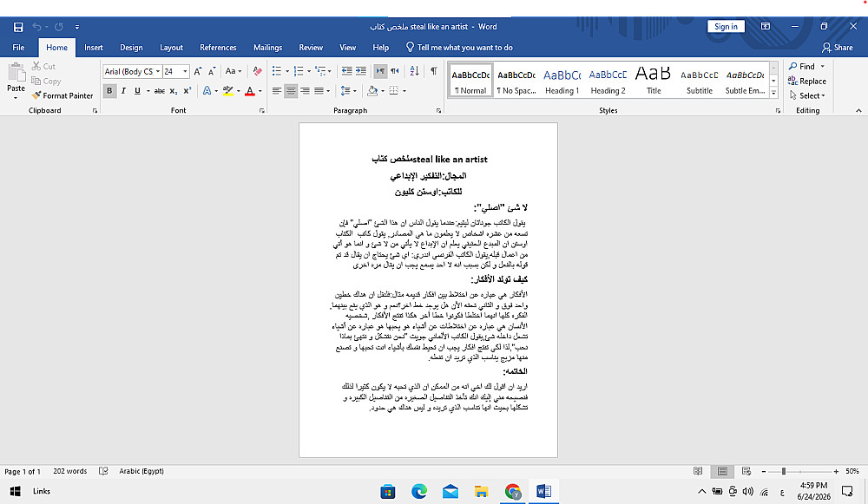
Task: Click the Sign in button
Action: point(726,27)
